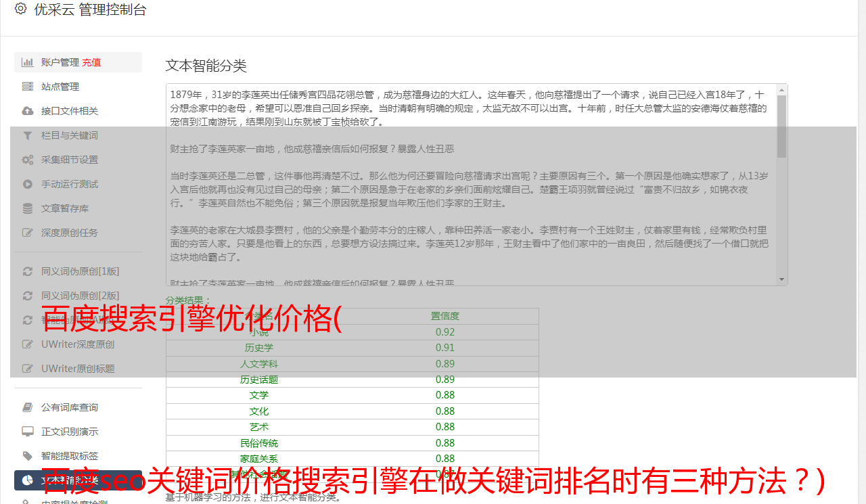Click the 0.92 confidence value

445,332
